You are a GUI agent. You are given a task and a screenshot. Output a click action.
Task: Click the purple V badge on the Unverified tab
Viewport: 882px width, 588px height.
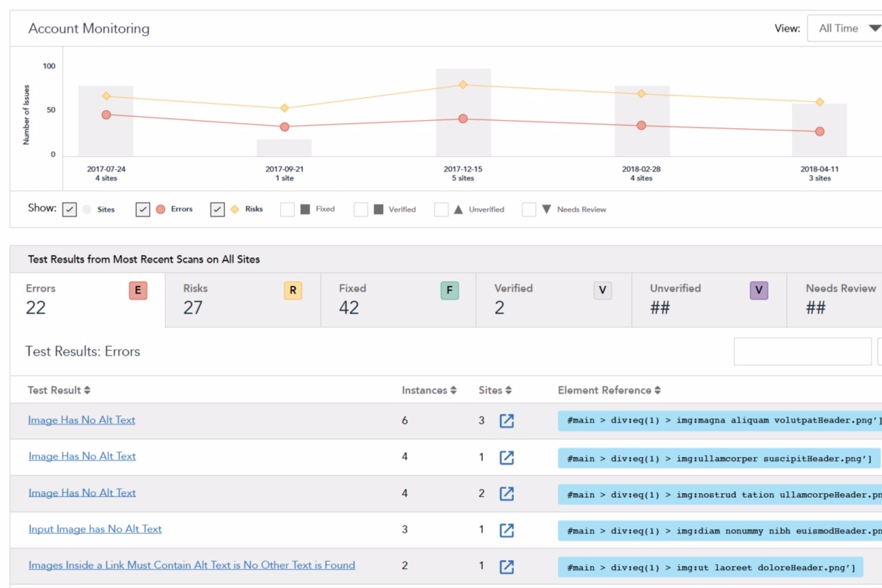[758, 289]
